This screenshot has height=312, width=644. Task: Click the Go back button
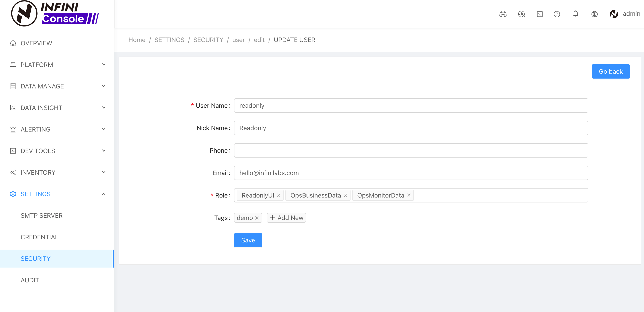tap(610, 72)
